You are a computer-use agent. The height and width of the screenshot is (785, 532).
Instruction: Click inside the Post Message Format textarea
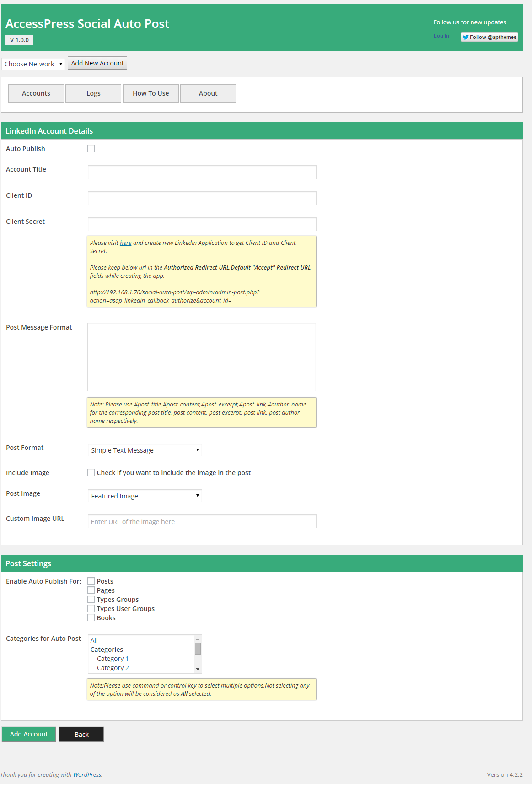[x=202, y=357]
